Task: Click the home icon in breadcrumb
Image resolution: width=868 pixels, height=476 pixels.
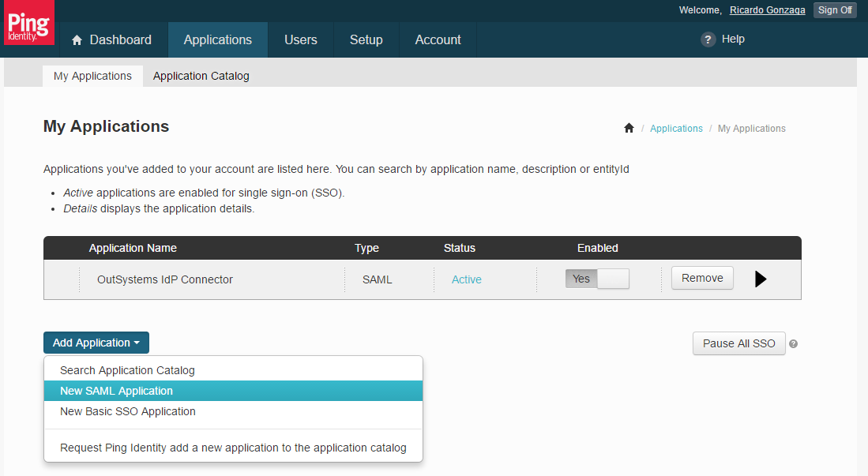Action: point(629,128)
